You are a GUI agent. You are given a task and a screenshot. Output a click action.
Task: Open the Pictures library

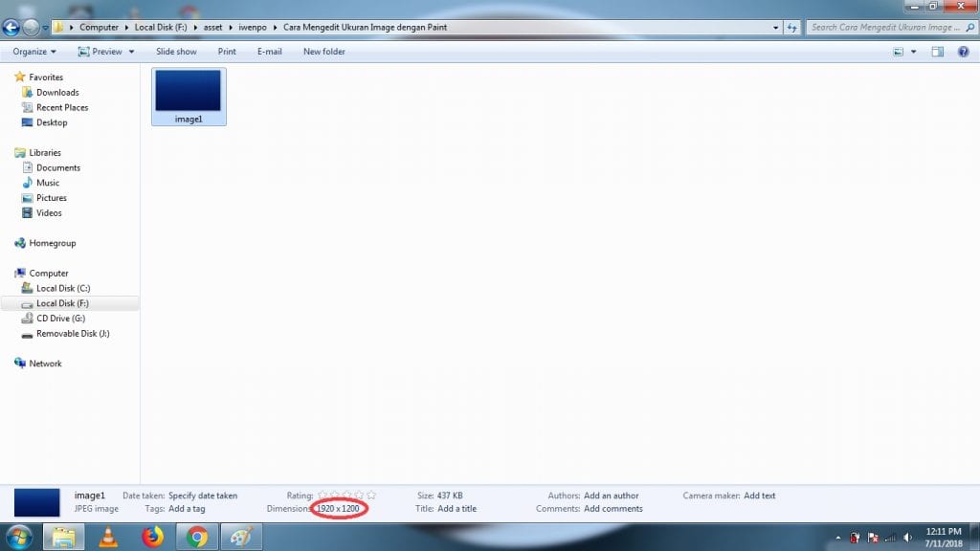click(52, 197)
